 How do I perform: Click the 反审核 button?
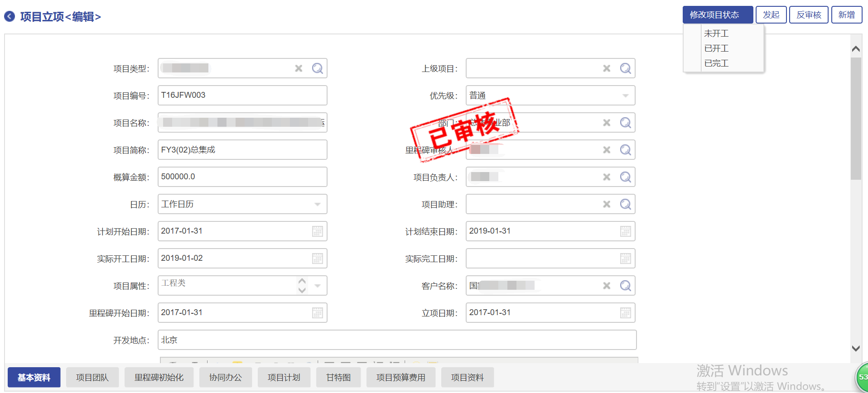(x=809, y=15)
